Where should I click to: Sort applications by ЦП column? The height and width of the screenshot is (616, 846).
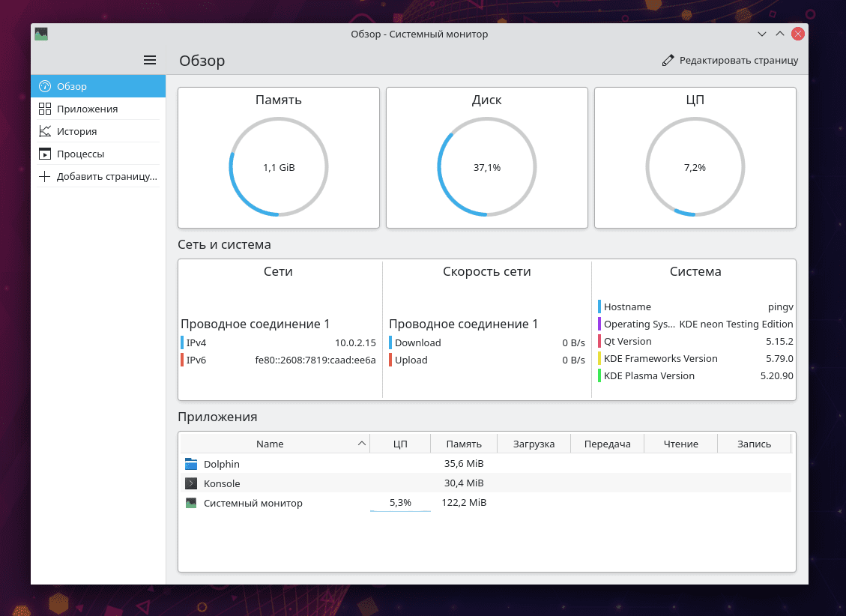tap(400, 444)
